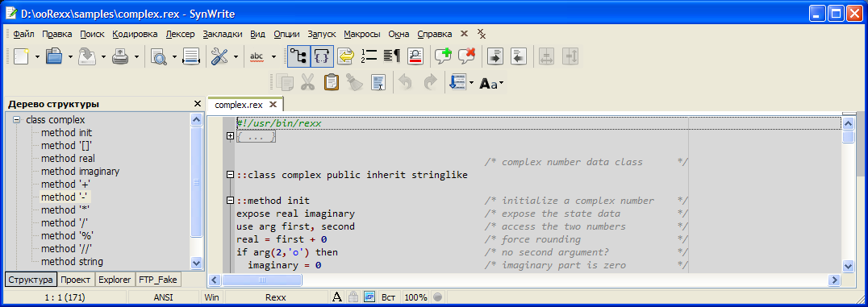Click the Rexx lexer status field
This screenshot has height=307, width=868.
[276, 297]
